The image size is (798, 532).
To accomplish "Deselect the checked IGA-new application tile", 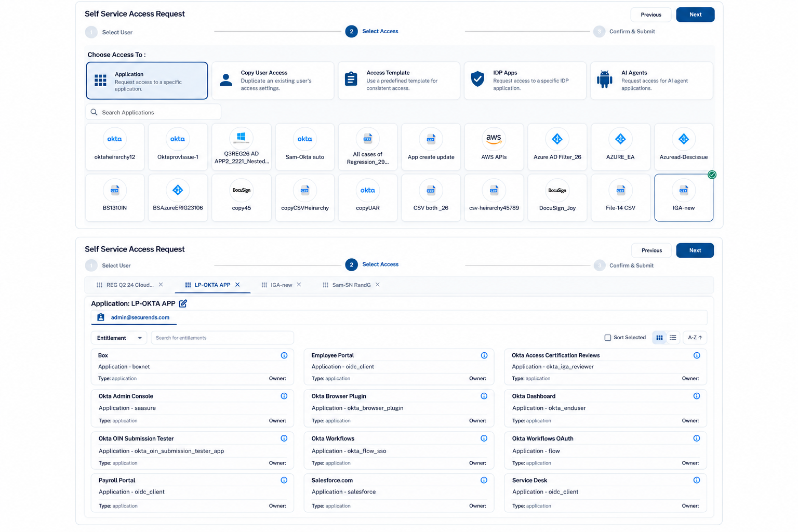I will coord(684,198).
